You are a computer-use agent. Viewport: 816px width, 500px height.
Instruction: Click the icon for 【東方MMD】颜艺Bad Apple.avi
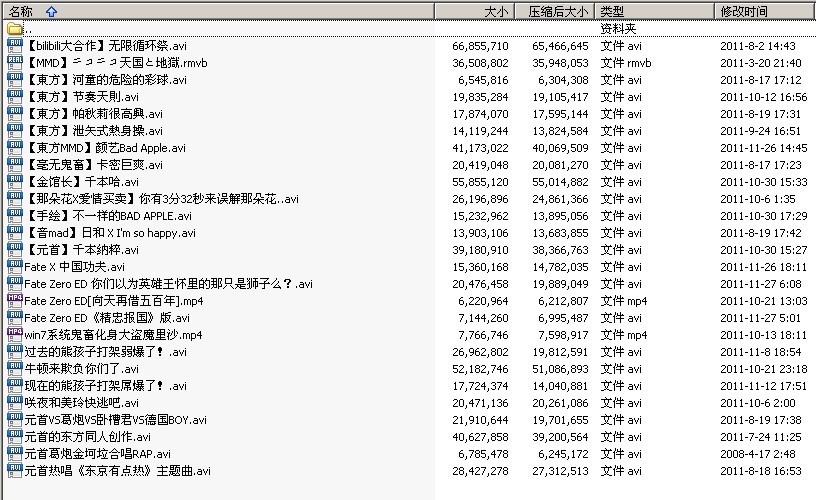coord(14,148)
